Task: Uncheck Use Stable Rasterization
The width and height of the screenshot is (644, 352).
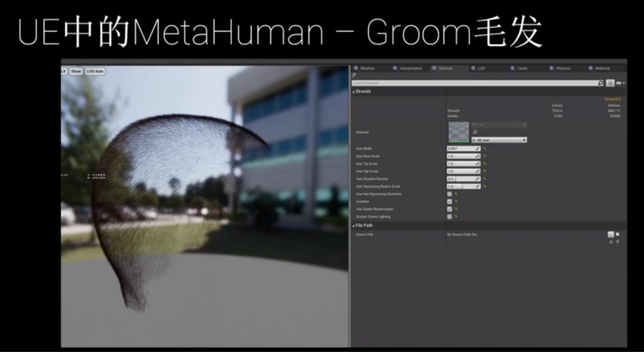Action: pos(449,209)
